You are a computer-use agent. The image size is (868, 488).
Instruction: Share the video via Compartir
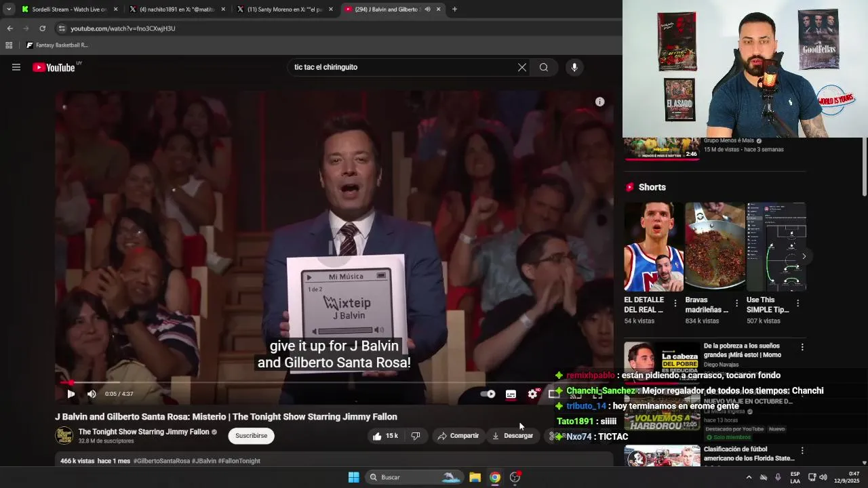(x=458, y=436)
